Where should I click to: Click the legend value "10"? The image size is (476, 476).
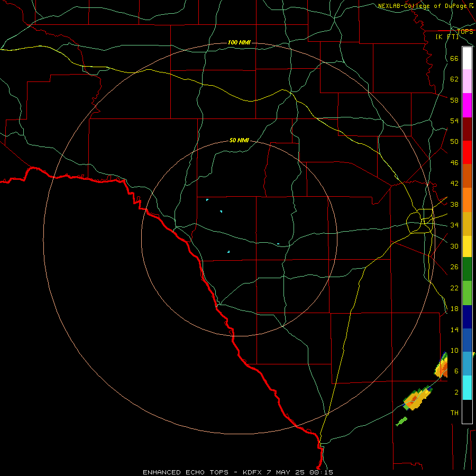(x=454, y=351)
